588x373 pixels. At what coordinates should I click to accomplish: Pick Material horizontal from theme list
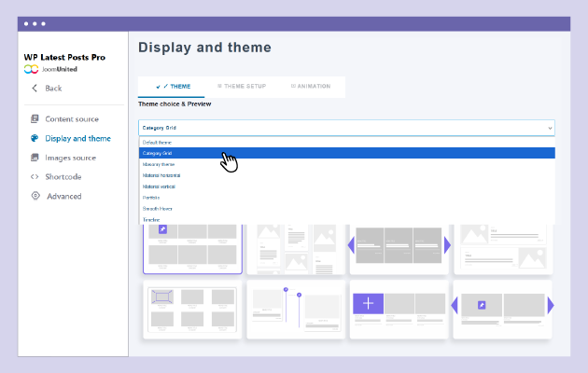click(161, 175)
